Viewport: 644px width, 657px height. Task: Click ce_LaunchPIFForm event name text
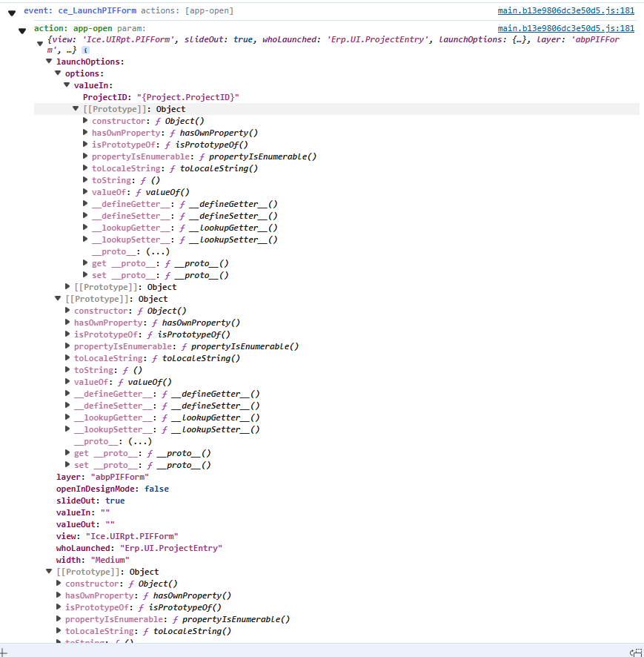[x=97, y=10]
